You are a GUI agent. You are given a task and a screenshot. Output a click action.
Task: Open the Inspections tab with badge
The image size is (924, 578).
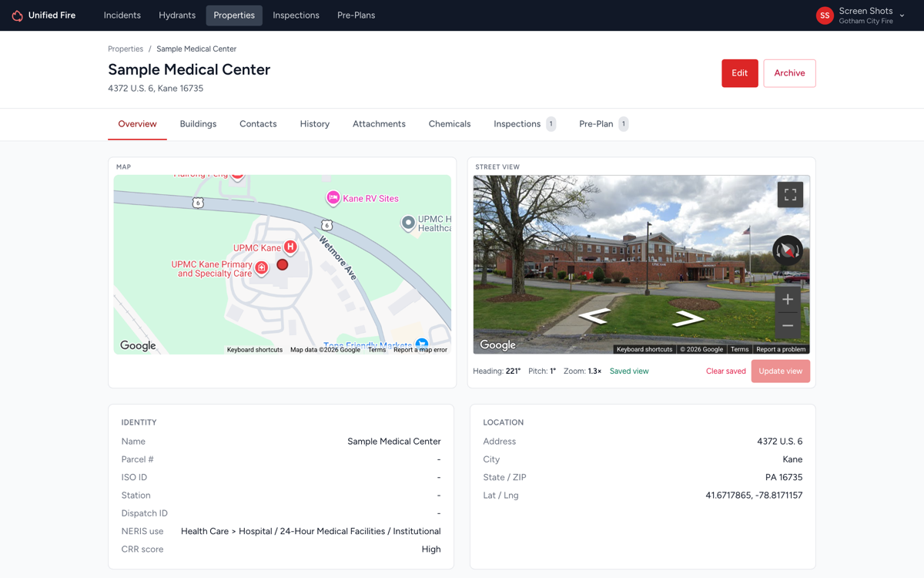(x=524, y=124)
